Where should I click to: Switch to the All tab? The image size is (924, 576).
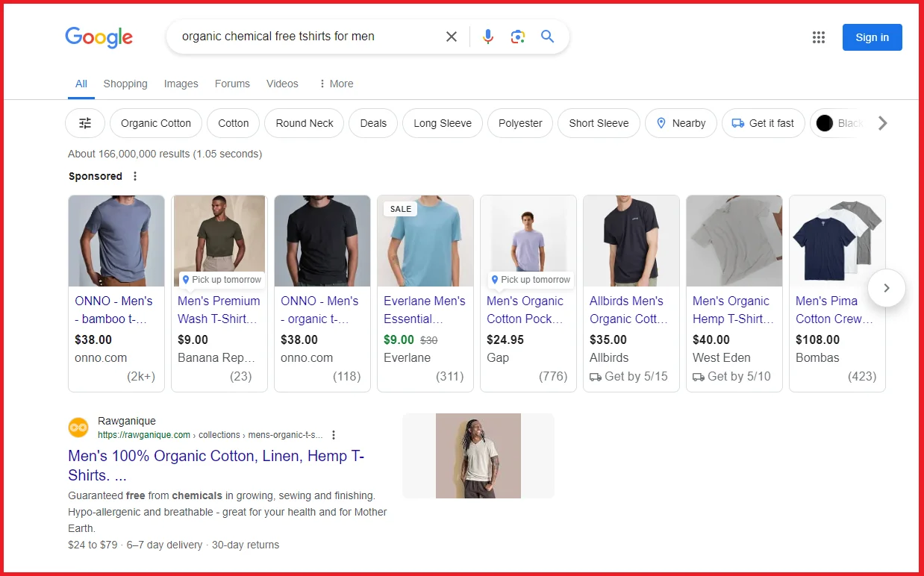point(81,84)
